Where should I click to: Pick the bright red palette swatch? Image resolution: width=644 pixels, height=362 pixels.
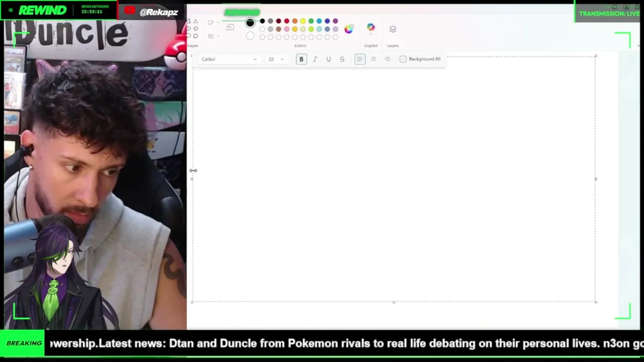(x=287, y=21)
